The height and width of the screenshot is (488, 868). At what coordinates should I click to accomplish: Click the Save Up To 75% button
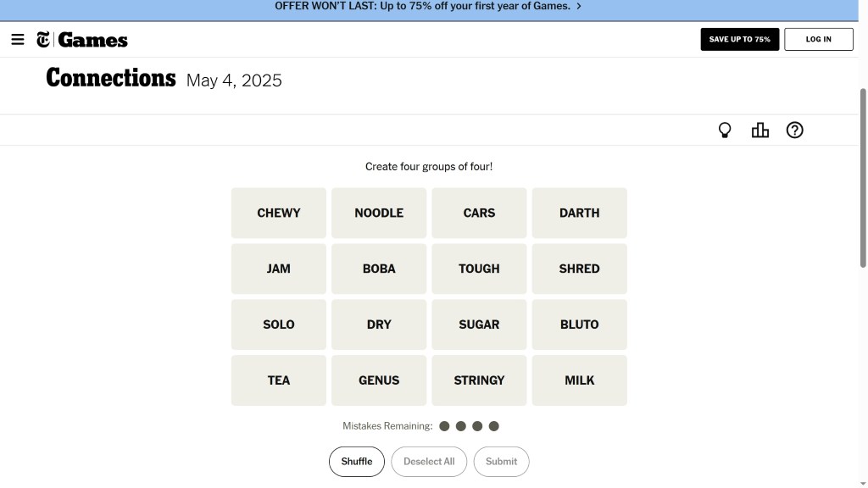click(739, 40)
